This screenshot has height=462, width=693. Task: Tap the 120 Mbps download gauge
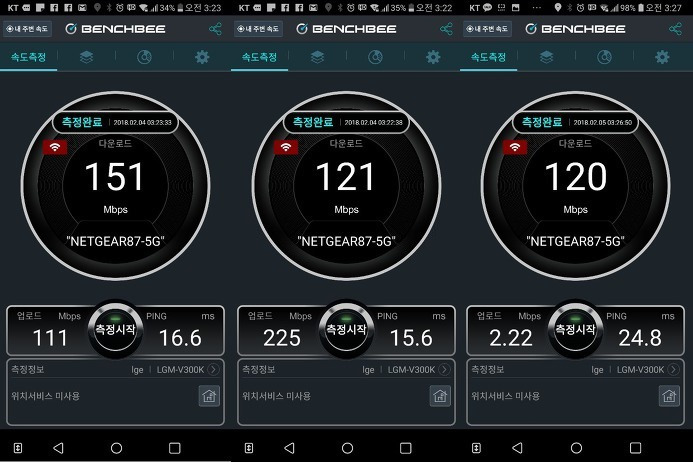point(575,186)
